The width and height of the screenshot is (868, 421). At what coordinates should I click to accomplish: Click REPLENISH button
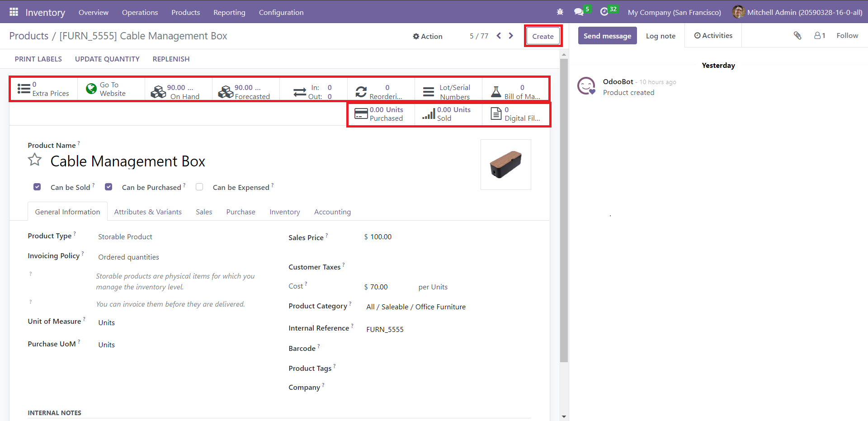tap(171, 59)
